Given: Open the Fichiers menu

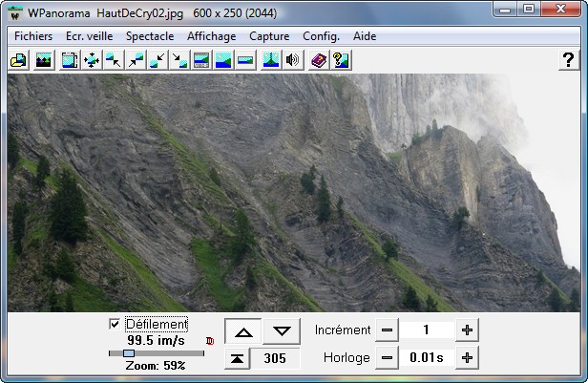Looking at the screenshot, I should click(x=33, y=35).
